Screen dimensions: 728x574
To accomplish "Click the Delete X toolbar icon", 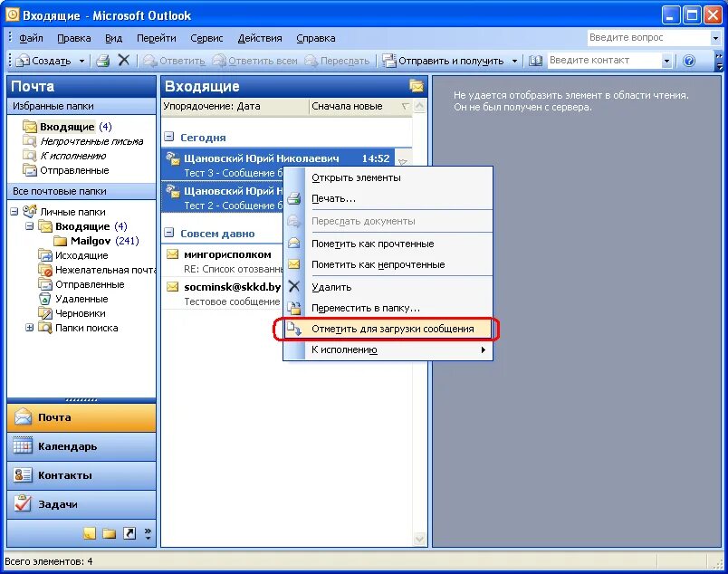I will pyautogui.click(x=123, y=61).
